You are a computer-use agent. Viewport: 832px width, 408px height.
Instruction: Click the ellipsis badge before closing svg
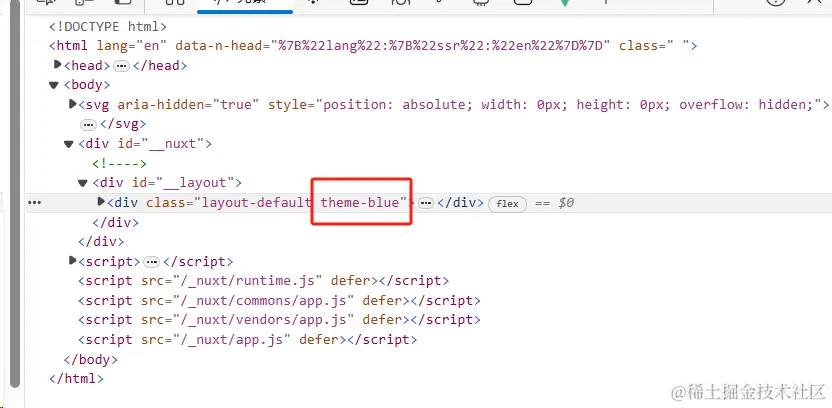click(x=88, y=125)
